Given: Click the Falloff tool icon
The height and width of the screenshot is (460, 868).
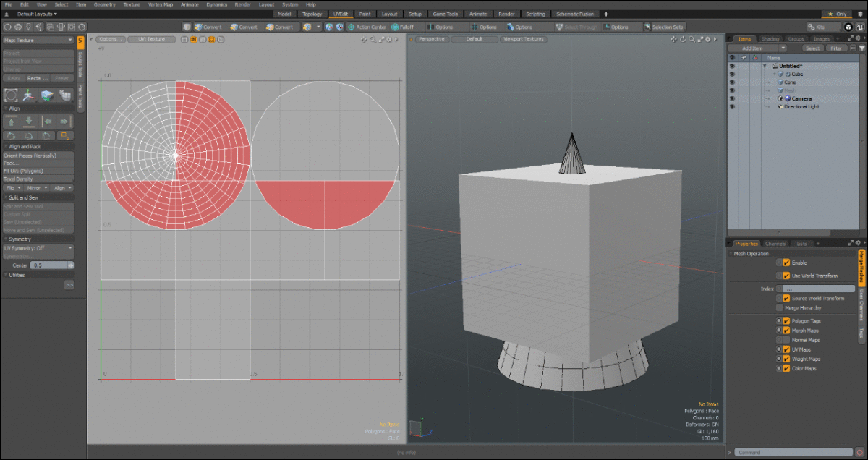Looking at the screenshot, I should (x=395, y=27).
